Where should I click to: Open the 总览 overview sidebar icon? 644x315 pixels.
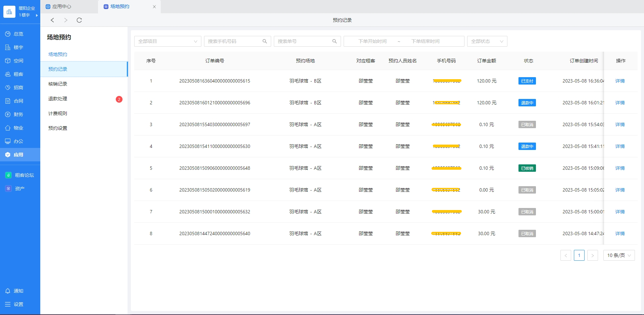point(8,34)
